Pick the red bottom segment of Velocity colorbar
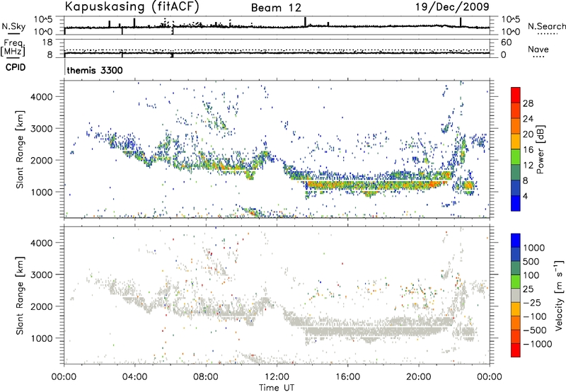The image size is (566, 392). [516, 350]
